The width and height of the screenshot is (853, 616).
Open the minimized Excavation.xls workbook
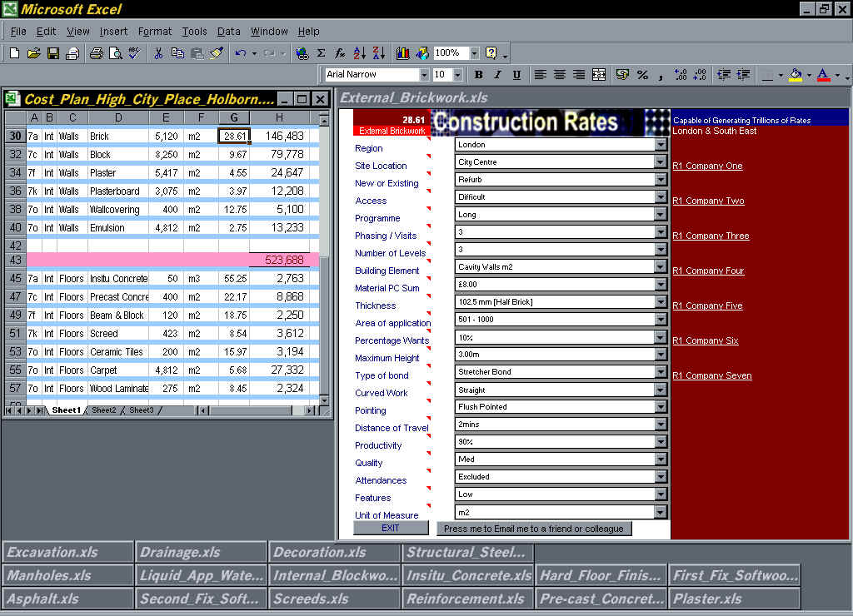point(68,553)
